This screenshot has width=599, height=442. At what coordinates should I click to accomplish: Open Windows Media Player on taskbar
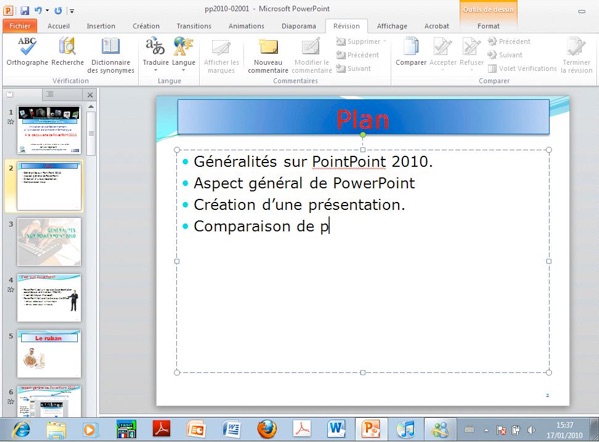[x=90, y=430]
